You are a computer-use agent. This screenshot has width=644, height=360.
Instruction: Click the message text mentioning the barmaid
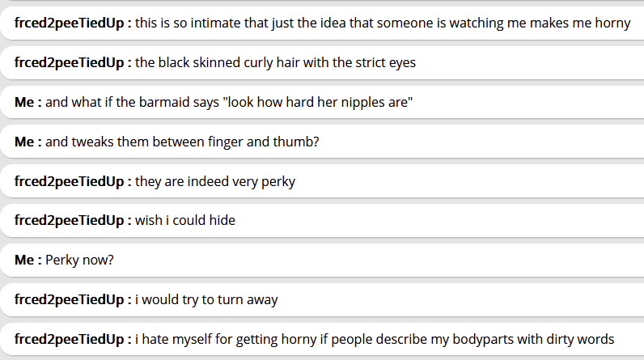coord(230,103)
